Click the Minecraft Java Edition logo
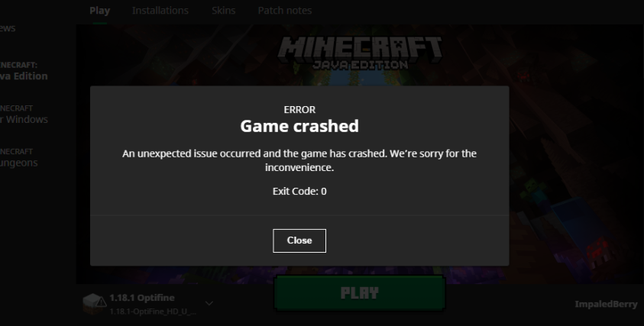 360,53
